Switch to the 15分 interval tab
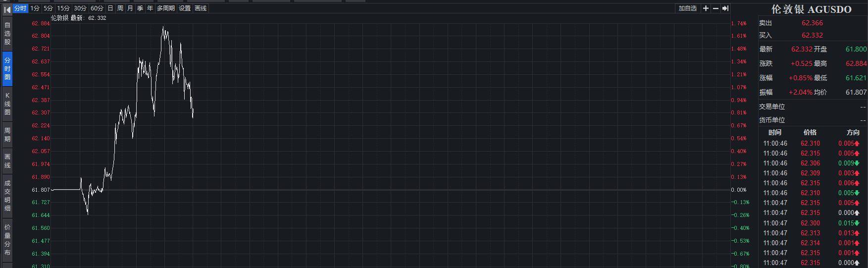This screenshot has width=868, height=268. tap(63, 8)
